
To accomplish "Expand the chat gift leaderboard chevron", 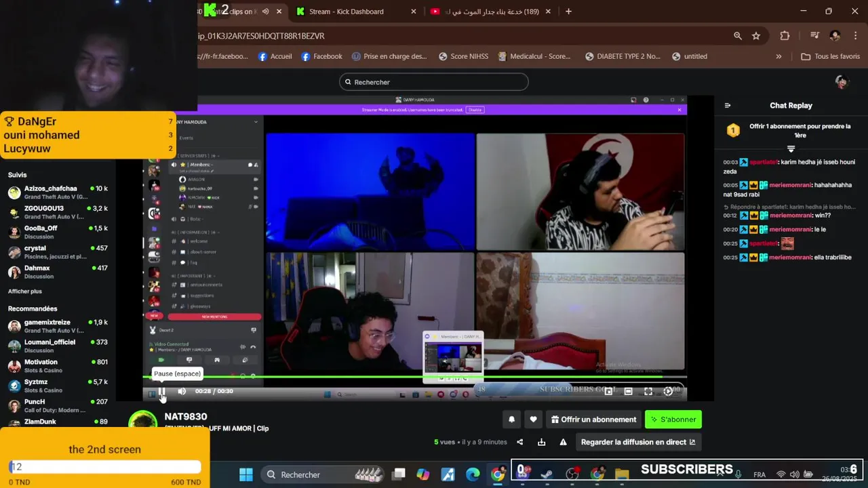I will (x=791, y=148).
